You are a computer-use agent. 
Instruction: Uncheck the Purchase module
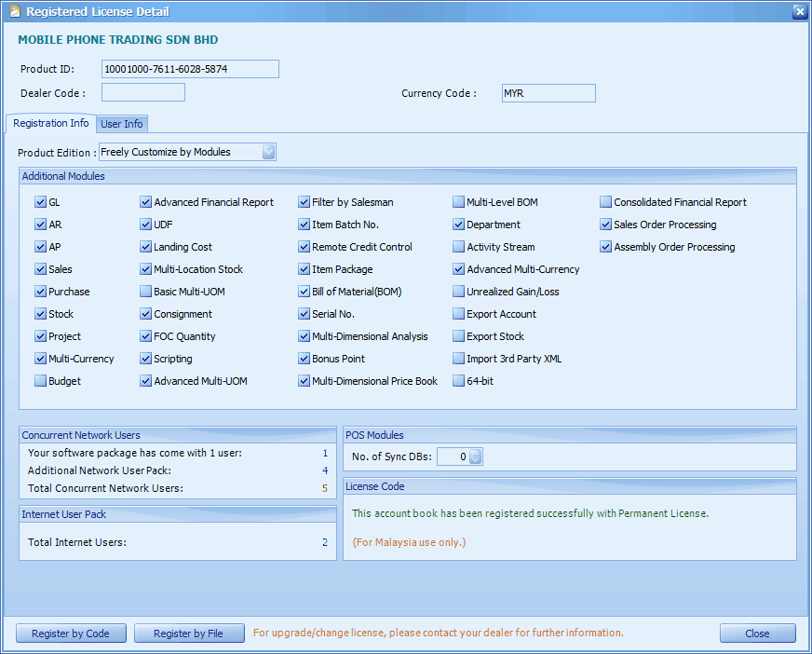point(40,292)
